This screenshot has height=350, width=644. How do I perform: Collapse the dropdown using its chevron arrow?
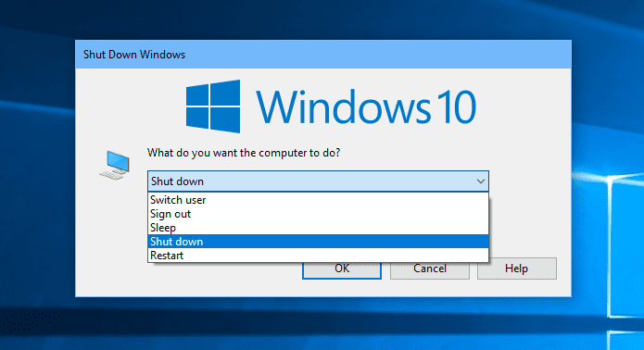(x=481, y=181)
